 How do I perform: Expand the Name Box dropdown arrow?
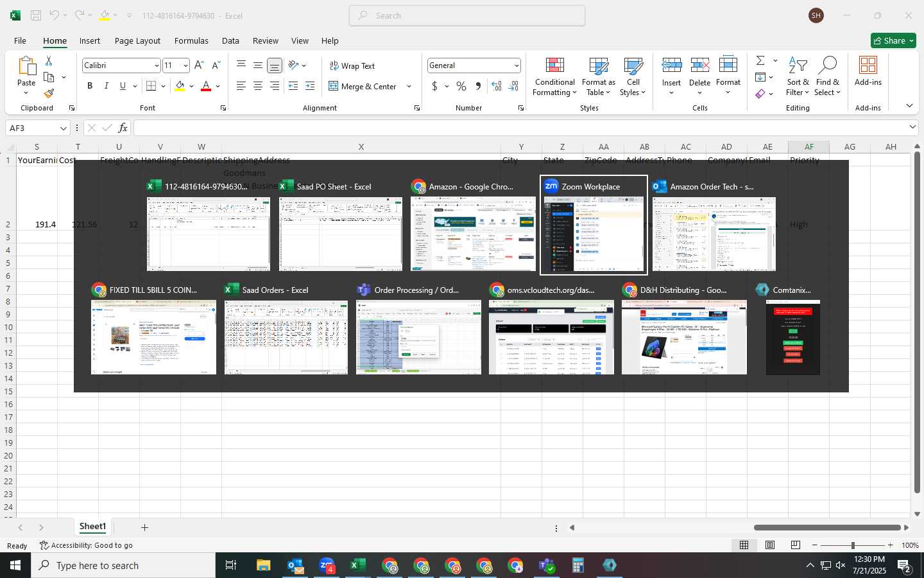[63, 128]
